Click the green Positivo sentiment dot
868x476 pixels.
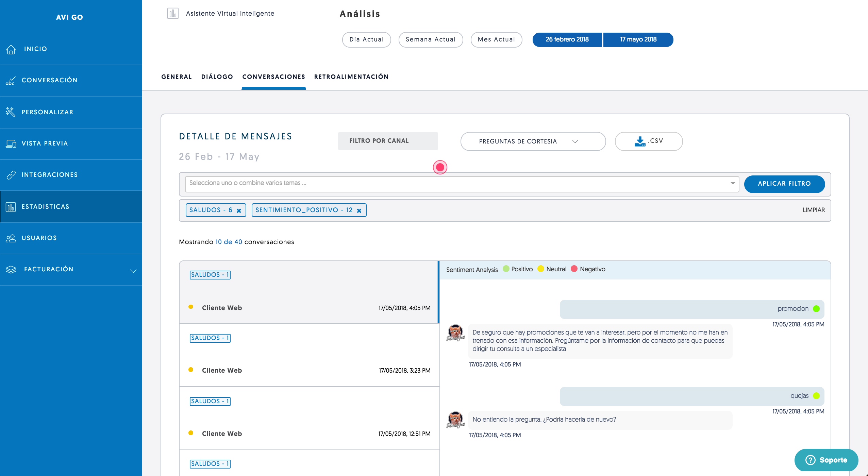click(x=506, y=269)
